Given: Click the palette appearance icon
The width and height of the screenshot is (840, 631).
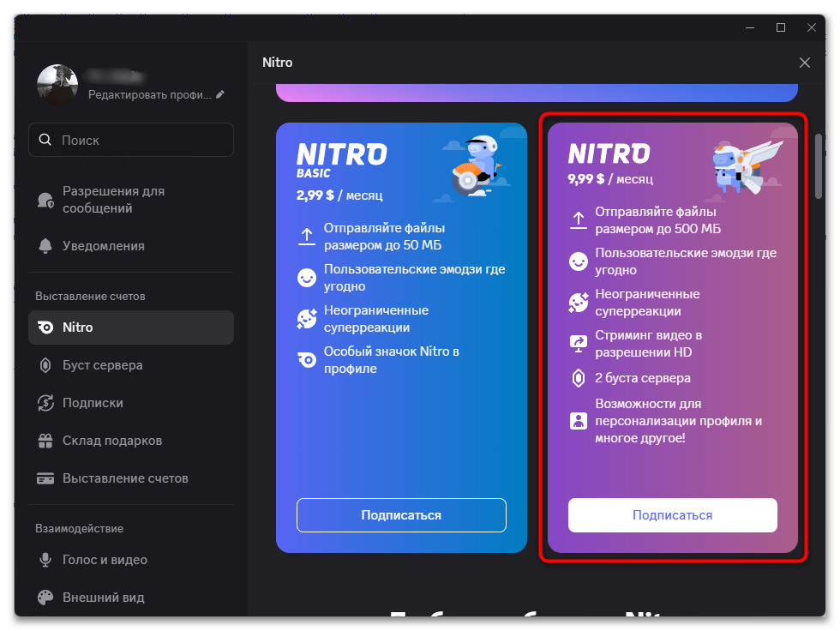Looking at the screenshot, I should point(45,598).
